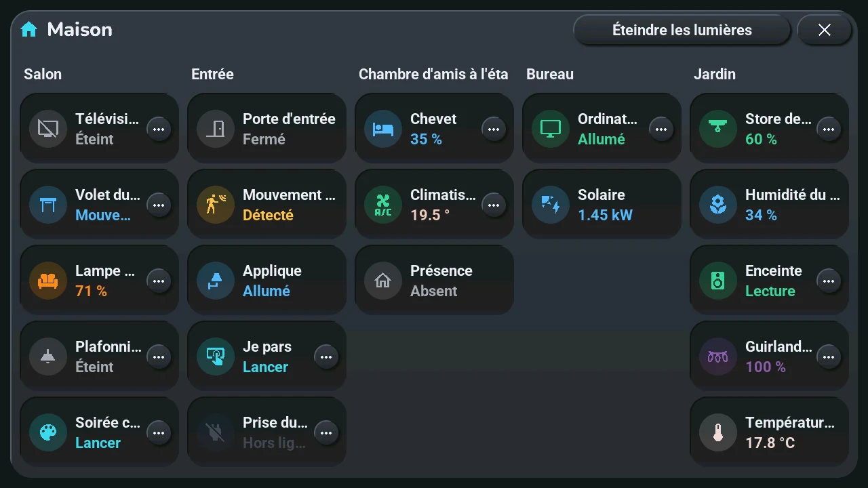Image resolution: width=868 pixels, height=488 pixels.
Task: Click the motion detected walking icon
Action: pyautogui.click(x=216, y=204)
